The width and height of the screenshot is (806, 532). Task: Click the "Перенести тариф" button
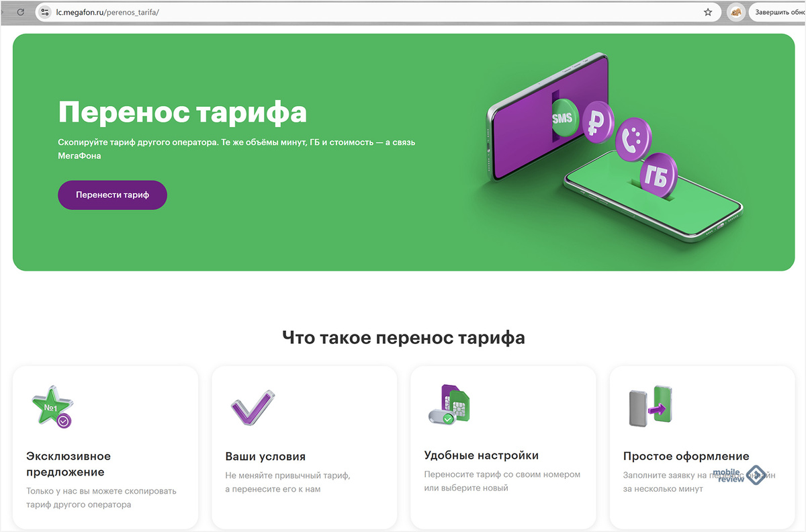tap(112, 195)
